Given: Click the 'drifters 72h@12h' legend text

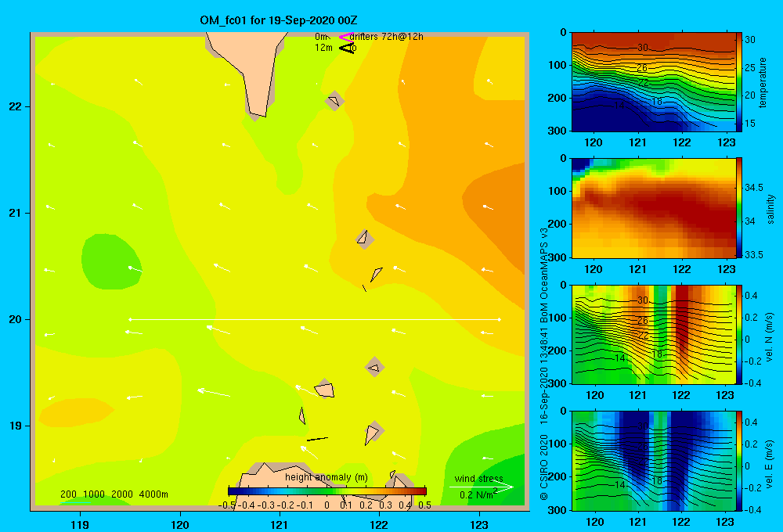Looking at the screenshot, I should tap(386, 37).
